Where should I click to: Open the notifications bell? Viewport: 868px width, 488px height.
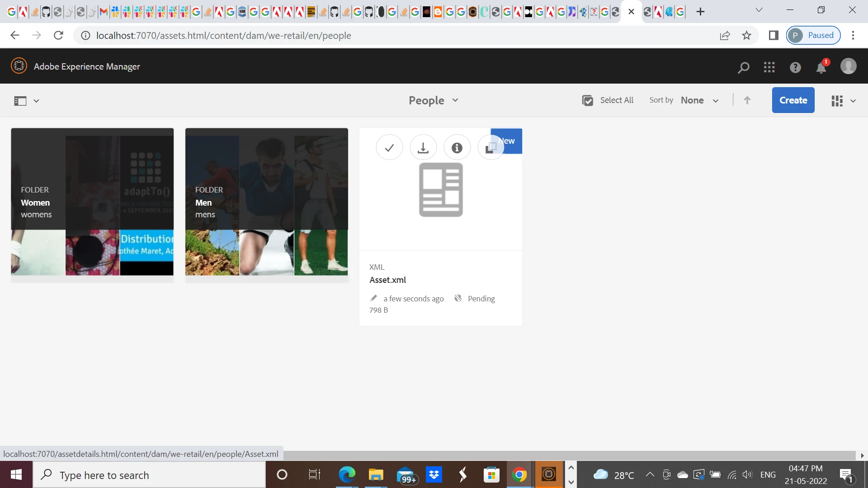821,68
